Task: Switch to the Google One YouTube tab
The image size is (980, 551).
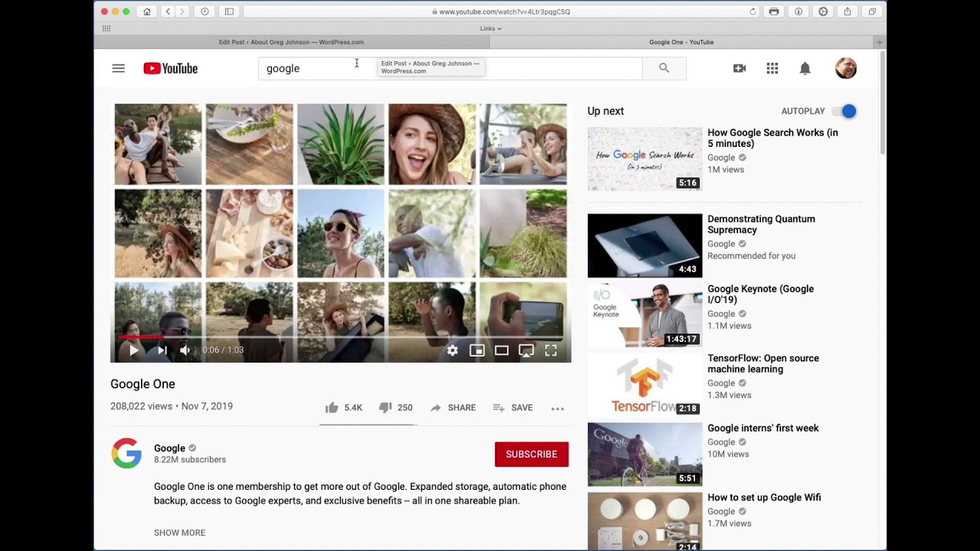Action: (681, 42)
